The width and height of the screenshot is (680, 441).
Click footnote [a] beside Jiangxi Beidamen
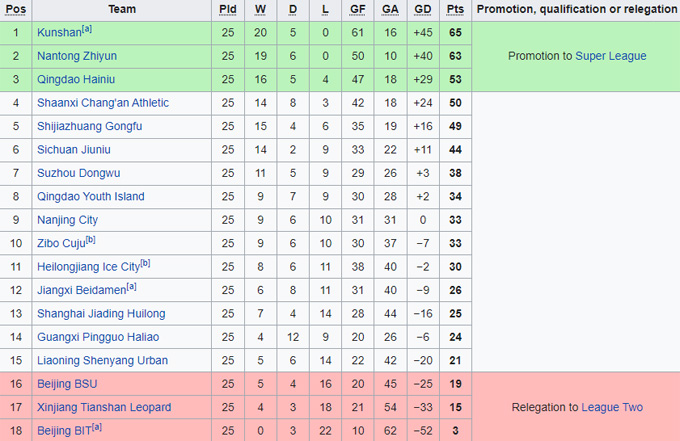(132, 287)
